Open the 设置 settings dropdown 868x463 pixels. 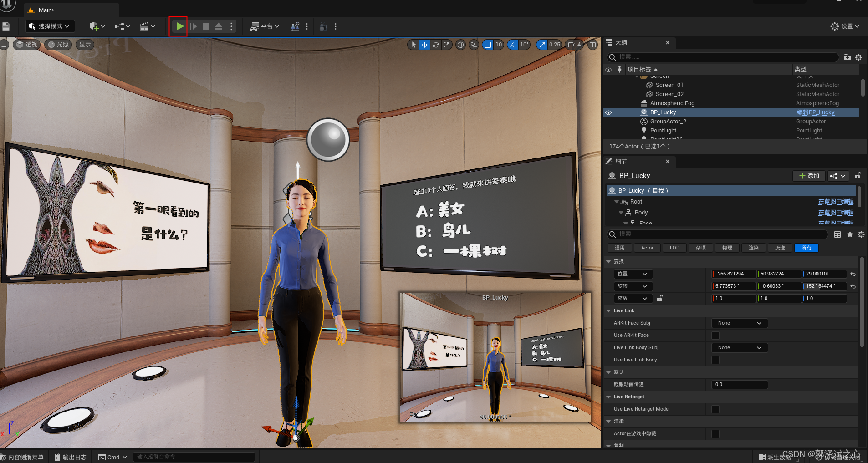[x=845, y=26]
